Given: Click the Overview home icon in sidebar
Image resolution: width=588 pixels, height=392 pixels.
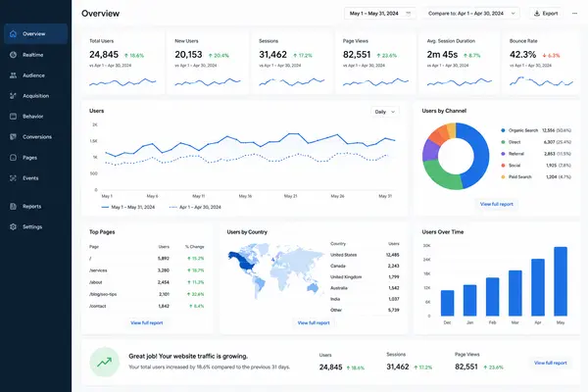Looking at the screenshot, I should 13,33.
